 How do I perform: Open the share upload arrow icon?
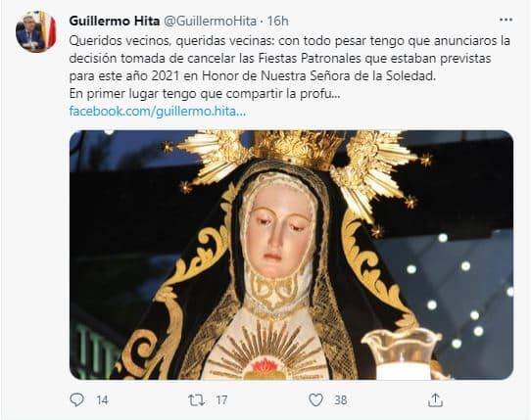[x=436, y=400]
